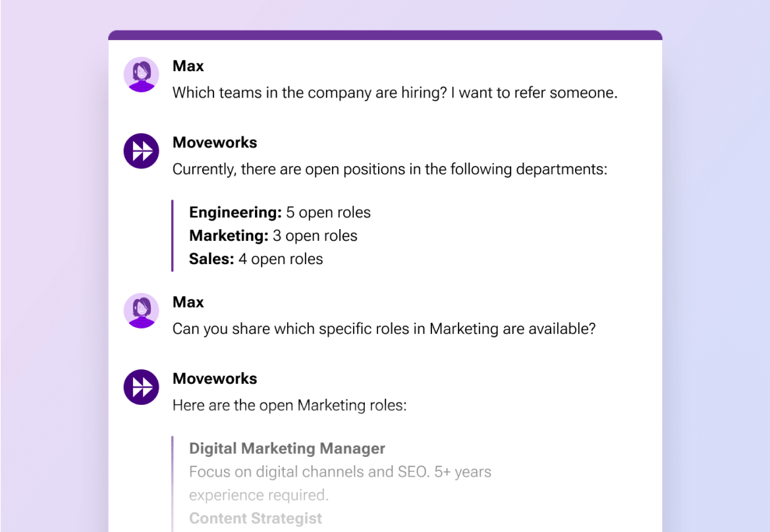The height and width of the screenshot is (532, 770).
Task: Click the purple header bar of the chat window
Action: tap(385, 32)
